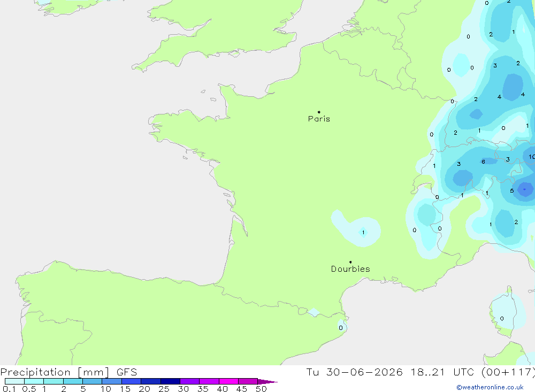Pick the 10–15 mm legend color swatch
The image size is (535, 392).
pyautogui.click(x=112, y=381)
